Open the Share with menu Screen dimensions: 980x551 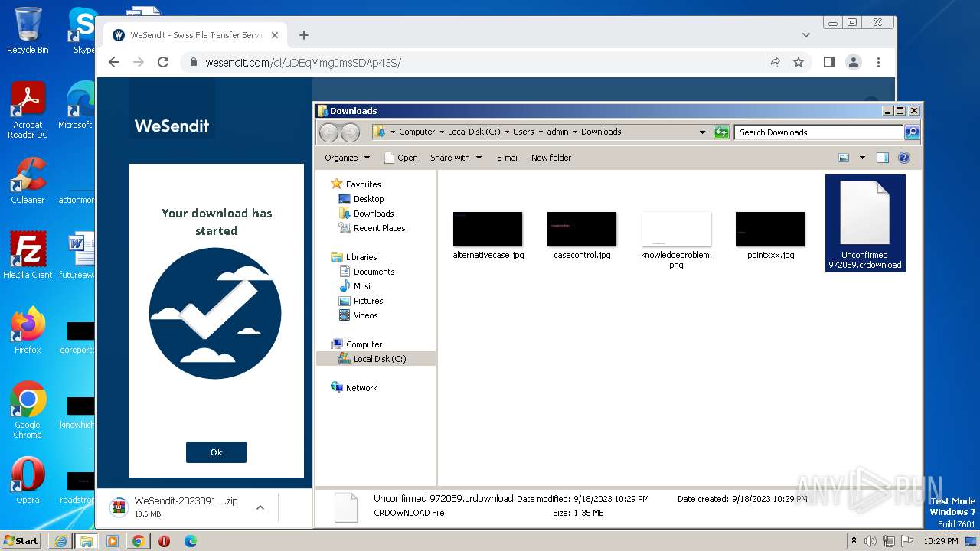click(x=456, y=158)
